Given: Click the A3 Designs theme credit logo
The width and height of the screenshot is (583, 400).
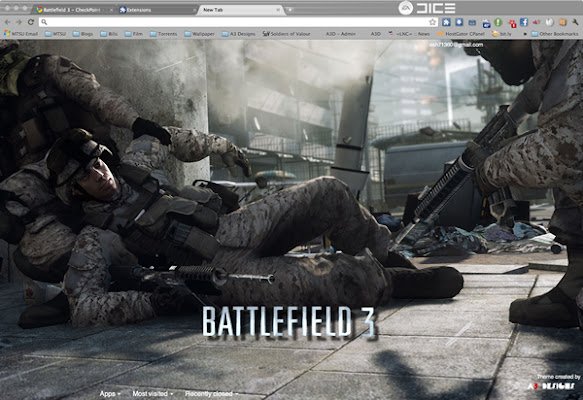Looking at the screenshot, I should pyautogui.click(x=551, y=386).
